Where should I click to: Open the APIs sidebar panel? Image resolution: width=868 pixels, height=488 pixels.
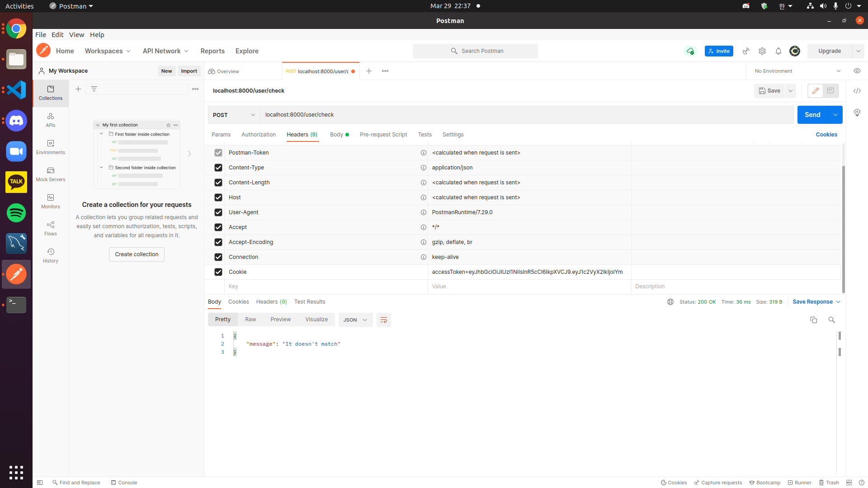(51, 120)
